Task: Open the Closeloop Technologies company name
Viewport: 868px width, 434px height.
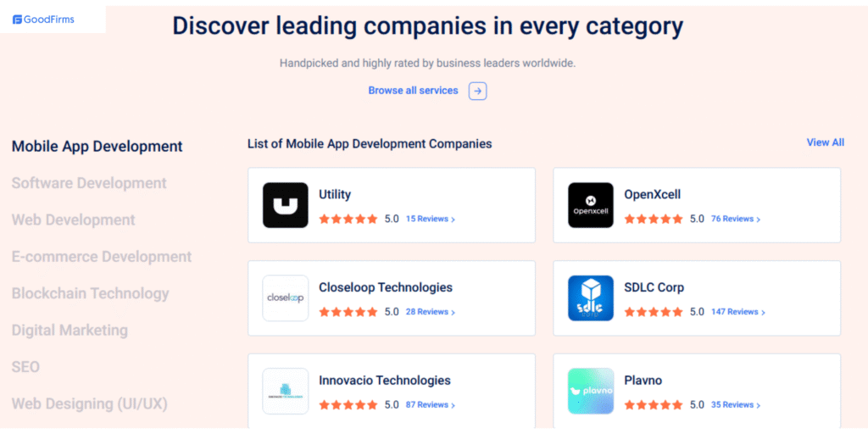Action: coord(386,287)
